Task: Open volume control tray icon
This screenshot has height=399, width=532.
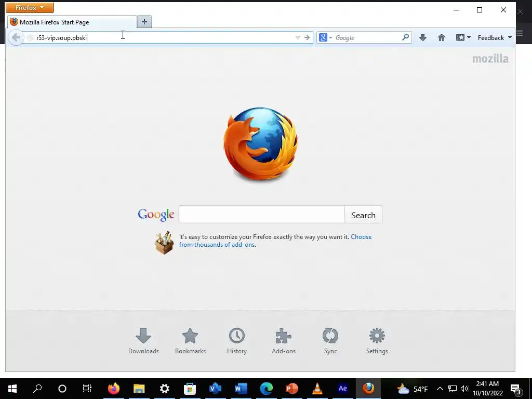Action: [x=464, y=389]
